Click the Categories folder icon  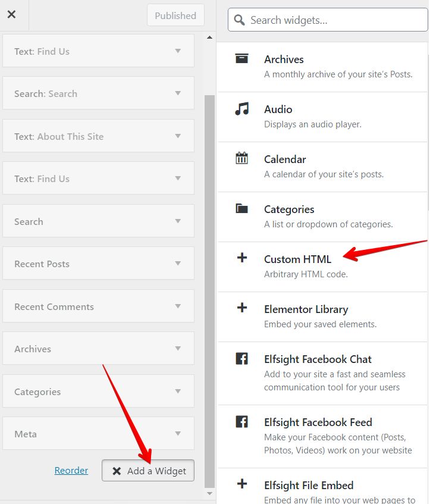(241, 208)
